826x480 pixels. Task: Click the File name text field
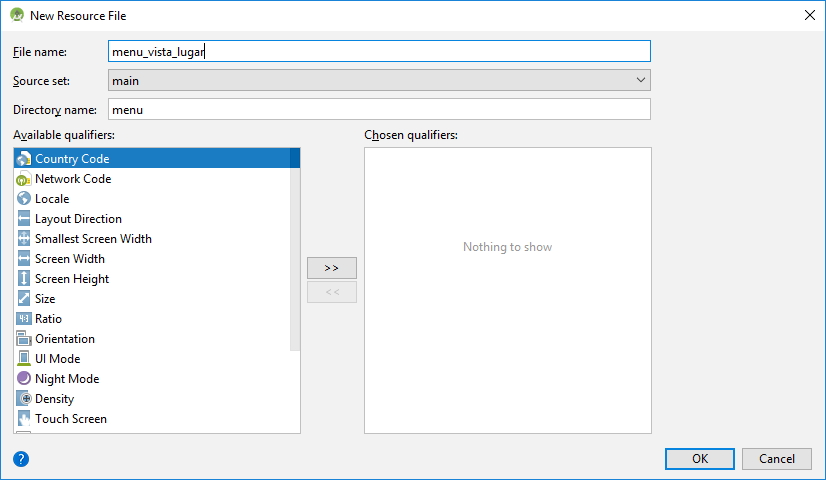tap(379, 51)
